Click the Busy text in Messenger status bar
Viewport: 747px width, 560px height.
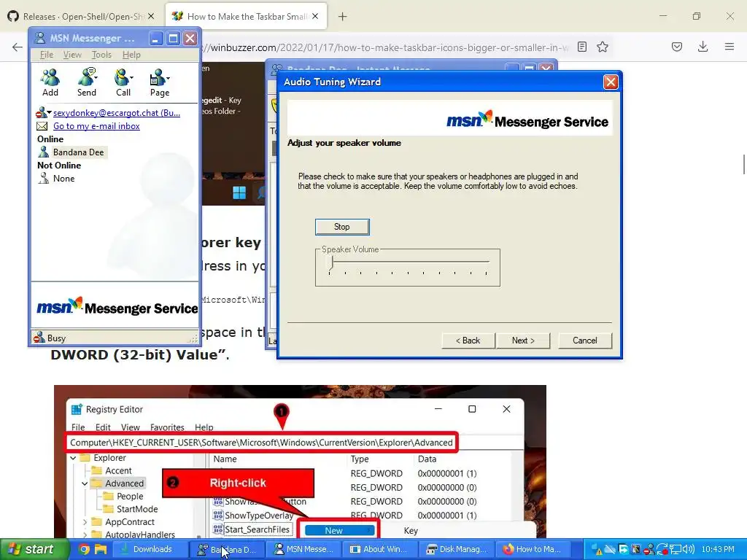pyautogui.click(x=56, y=338)
